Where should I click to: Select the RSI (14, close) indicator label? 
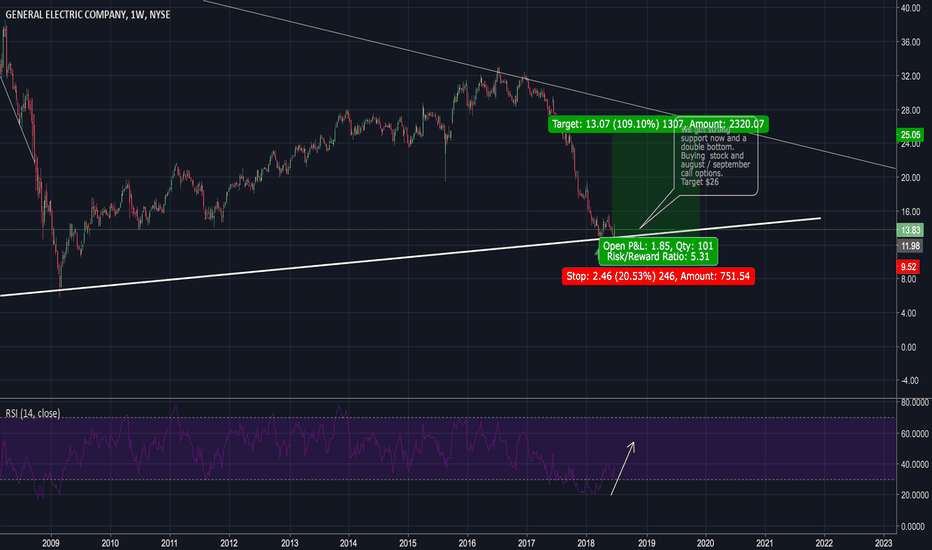(x=33, y=413)
